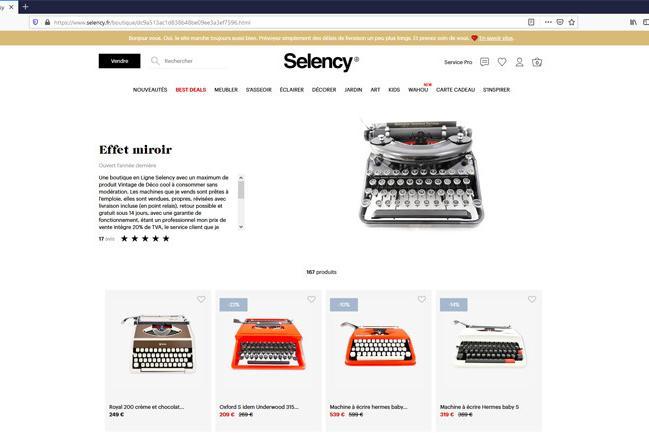Open the wishlist heart icon in header

(502, 62)
